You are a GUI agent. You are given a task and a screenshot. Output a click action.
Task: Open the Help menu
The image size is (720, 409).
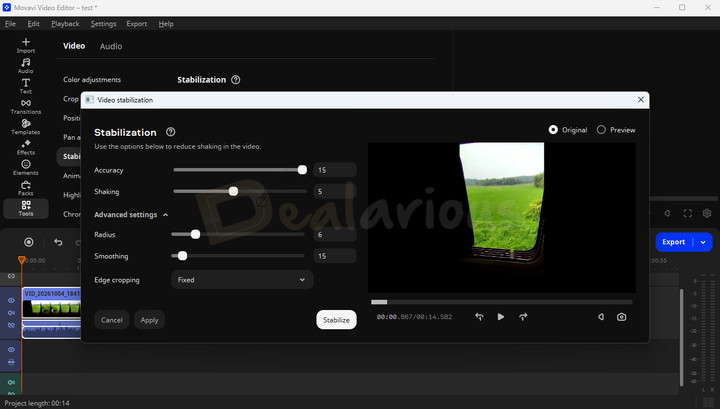(166, 23)
